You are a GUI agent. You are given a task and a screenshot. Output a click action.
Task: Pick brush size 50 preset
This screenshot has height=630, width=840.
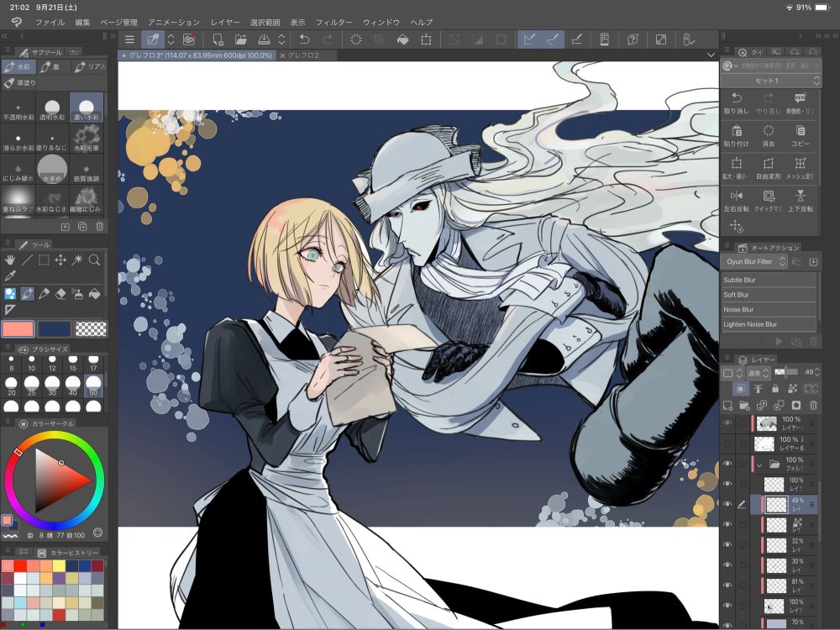pos(93,386)
